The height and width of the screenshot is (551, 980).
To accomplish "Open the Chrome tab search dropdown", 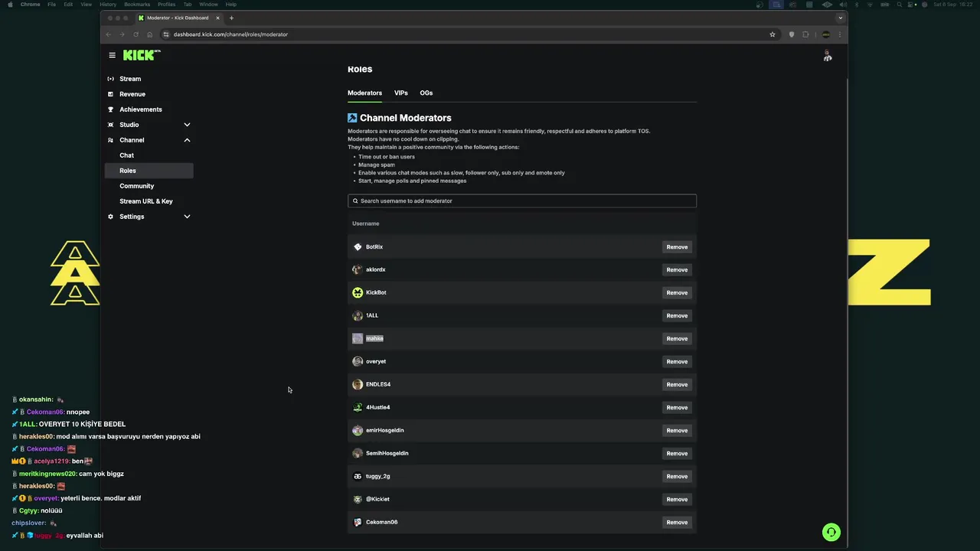I will point(840,18).
